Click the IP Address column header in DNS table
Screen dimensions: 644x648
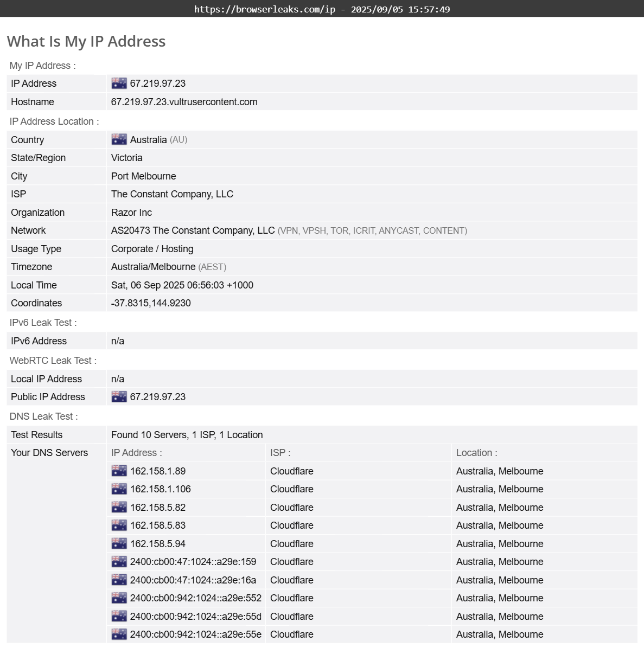coord(136,453)
